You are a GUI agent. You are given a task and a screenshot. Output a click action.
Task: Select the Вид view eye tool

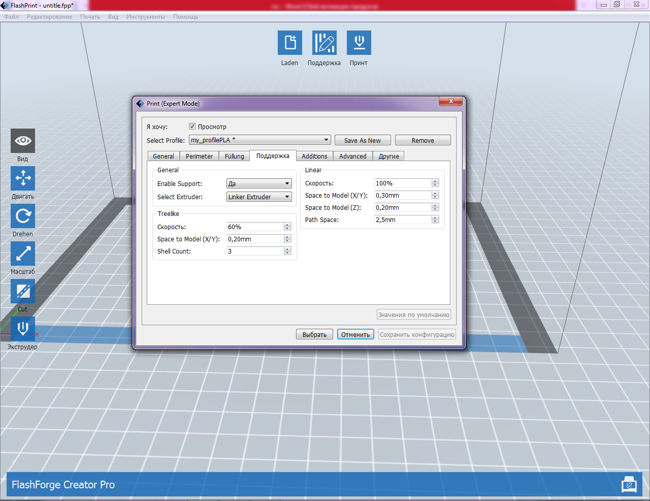(x=23, y=140)
